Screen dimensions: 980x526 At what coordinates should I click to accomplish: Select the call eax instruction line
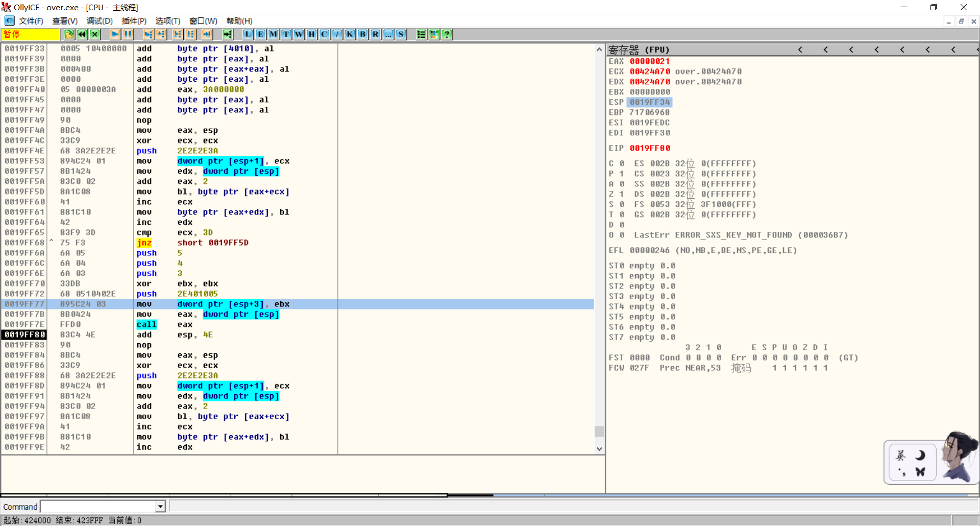[x=298, y=324]
